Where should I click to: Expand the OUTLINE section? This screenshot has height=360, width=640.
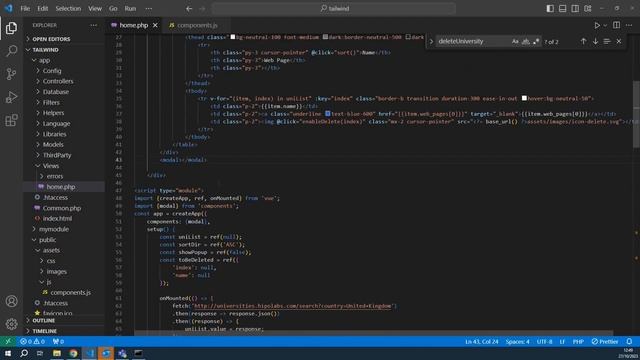[x=43, y=320]
